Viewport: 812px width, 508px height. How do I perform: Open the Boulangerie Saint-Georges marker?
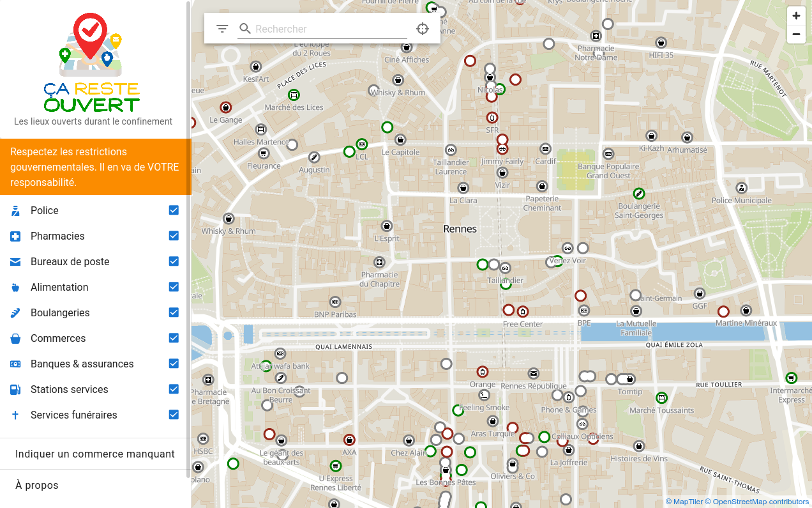pos(638,194)
